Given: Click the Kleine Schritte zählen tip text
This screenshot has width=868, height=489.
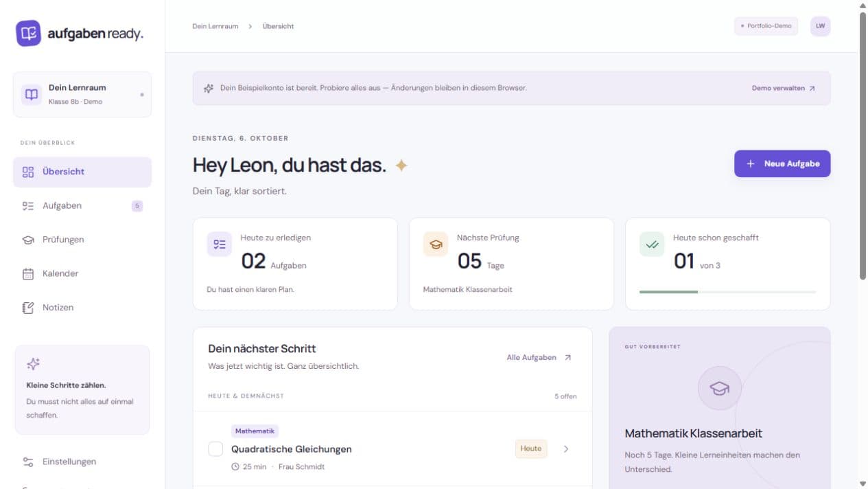Looking at the screenshot, I should 66,385.
